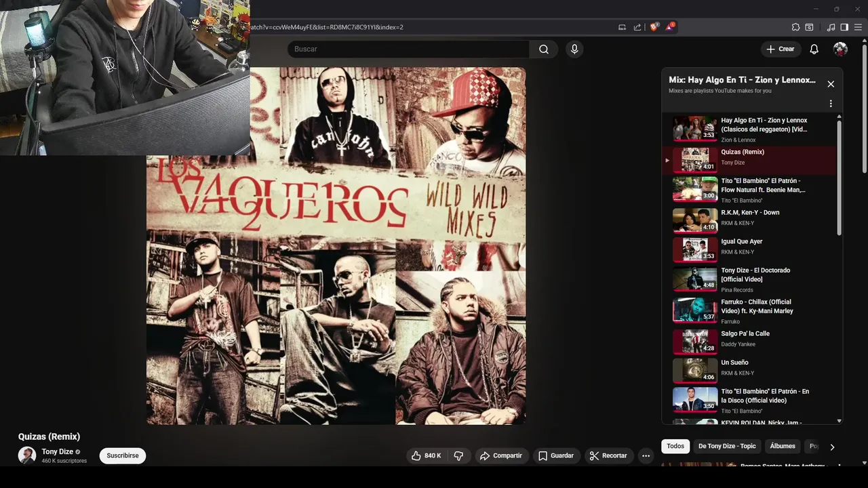Screen dimensions: 868x488
Task: Click the Brave Shields lion icon
Action: coord(654,27)
